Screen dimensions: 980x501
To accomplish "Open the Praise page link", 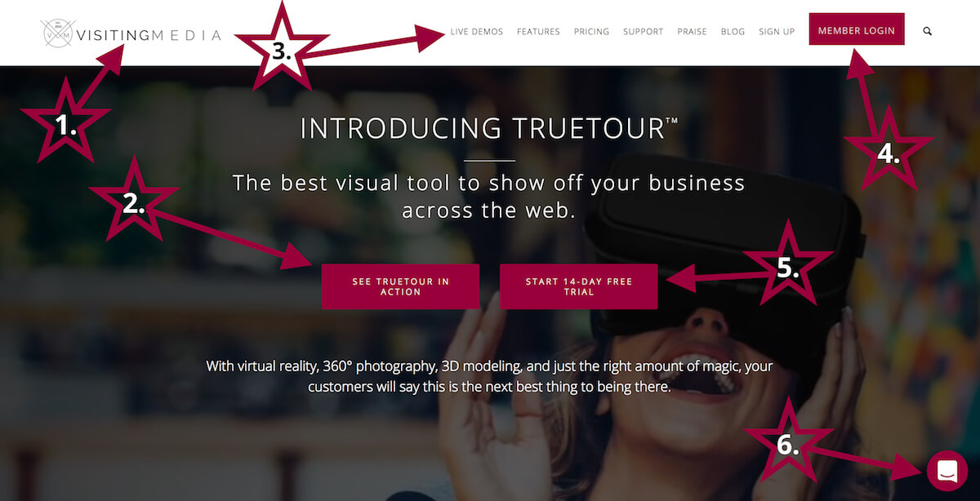I will tap(692, 32).
